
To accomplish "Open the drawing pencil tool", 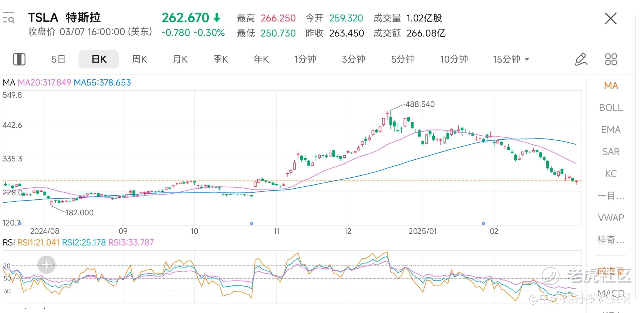I will pos(581,59).
